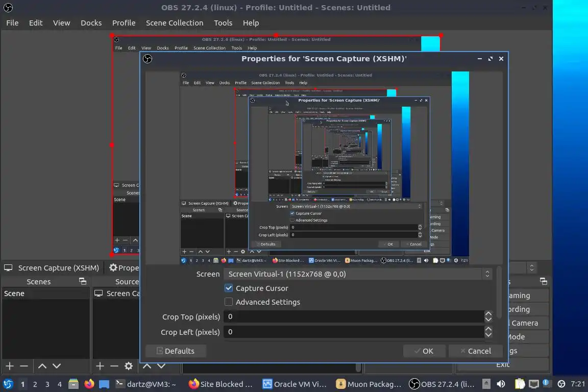Switch to the Site Blocked Firefox window
This screenshot has height=392, width=588.
tap(220, 384)
